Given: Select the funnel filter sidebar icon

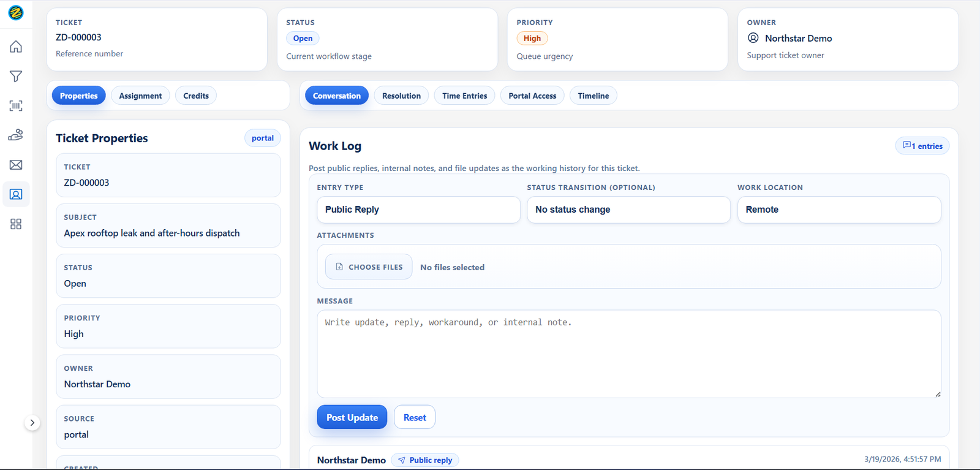Looking at the screenshot, I should (16, 76).
